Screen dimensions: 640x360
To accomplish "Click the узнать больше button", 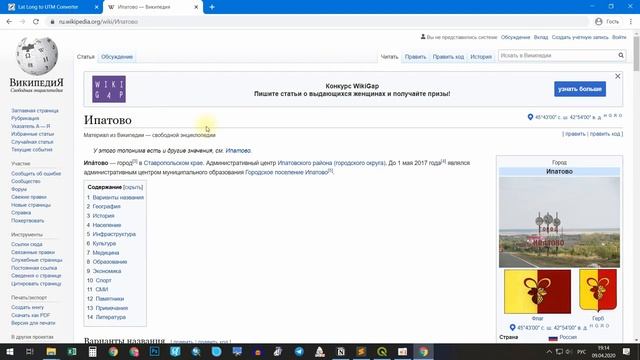I will tap(580, 89).
